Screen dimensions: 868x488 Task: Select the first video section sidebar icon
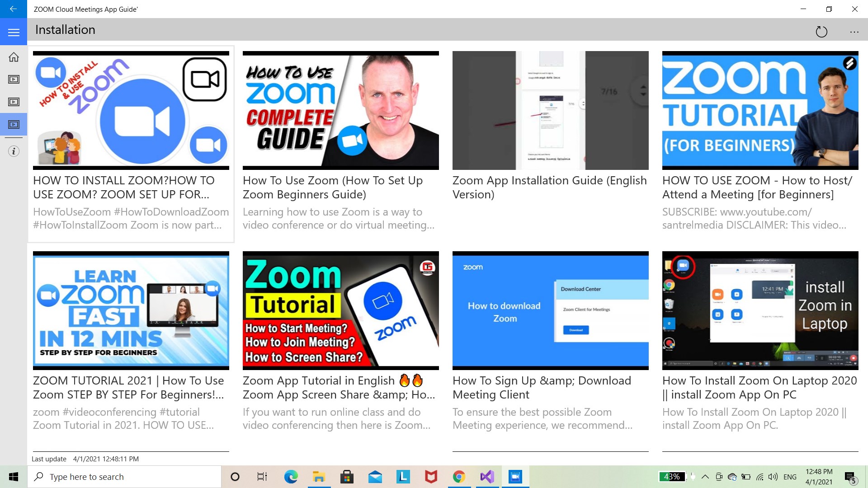click(14, 80)
